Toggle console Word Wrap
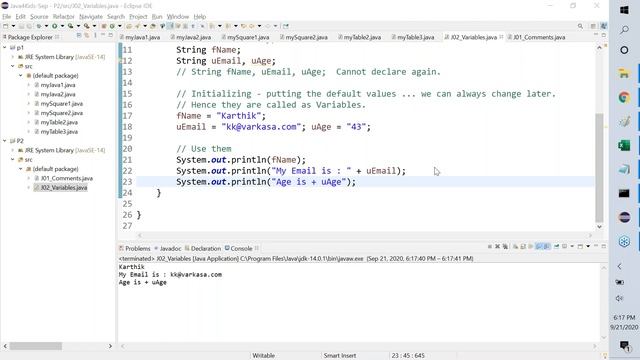The width and height of the screenshot is (640, 360). (x=531, y=247)
